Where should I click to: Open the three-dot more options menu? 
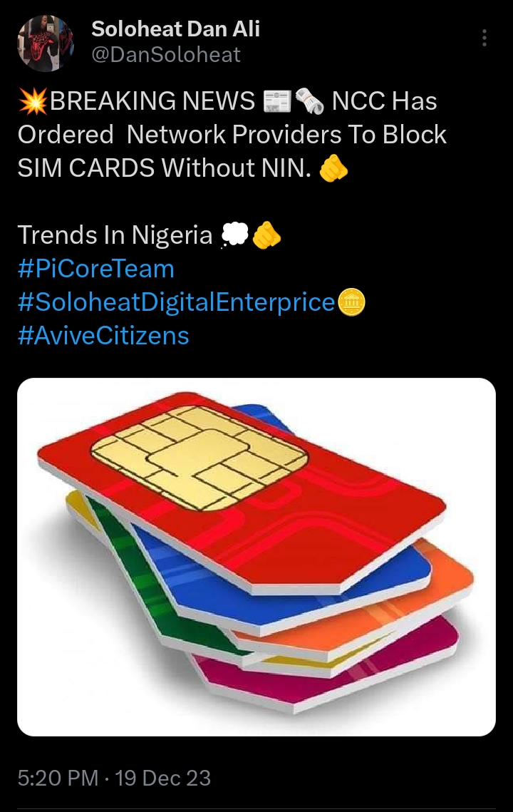click(x=484, y=38)
